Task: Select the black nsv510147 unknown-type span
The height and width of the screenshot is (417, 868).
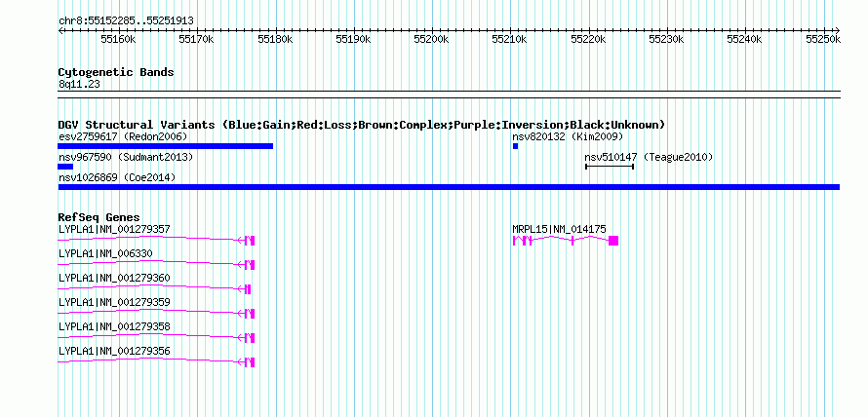Action: pos(610,167)
